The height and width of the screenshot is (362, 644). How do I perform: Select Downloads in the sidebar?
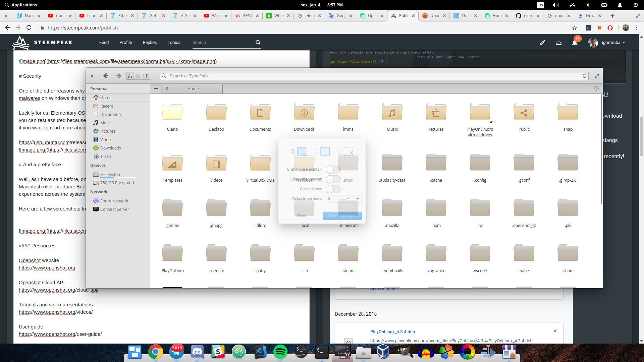point(110,148)
